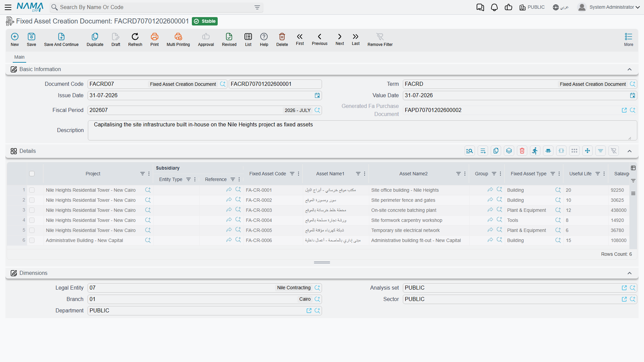644x362 pixels.
Task: Open generated FA purchase document link icon
Action: [x=624, y=110]
